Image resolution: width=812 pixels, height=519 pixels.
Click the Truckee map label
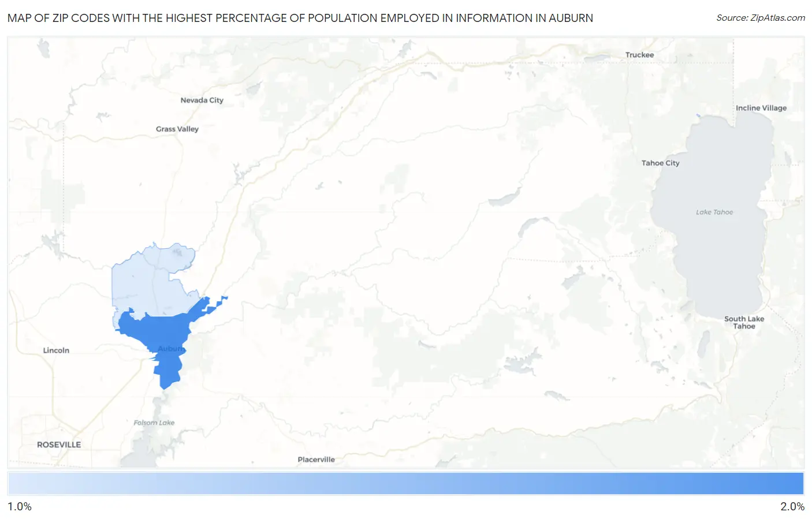[x=639, y=55]
